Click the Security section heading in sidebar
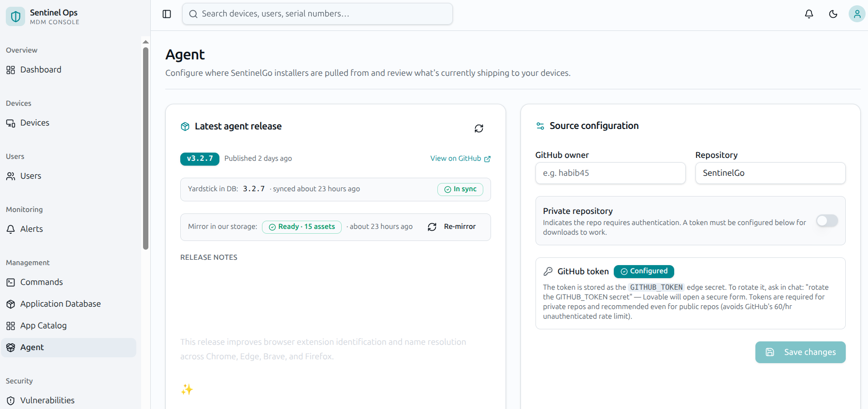This screenshot has width=868, height=409. pyautogui.click(x=19, y=381)
